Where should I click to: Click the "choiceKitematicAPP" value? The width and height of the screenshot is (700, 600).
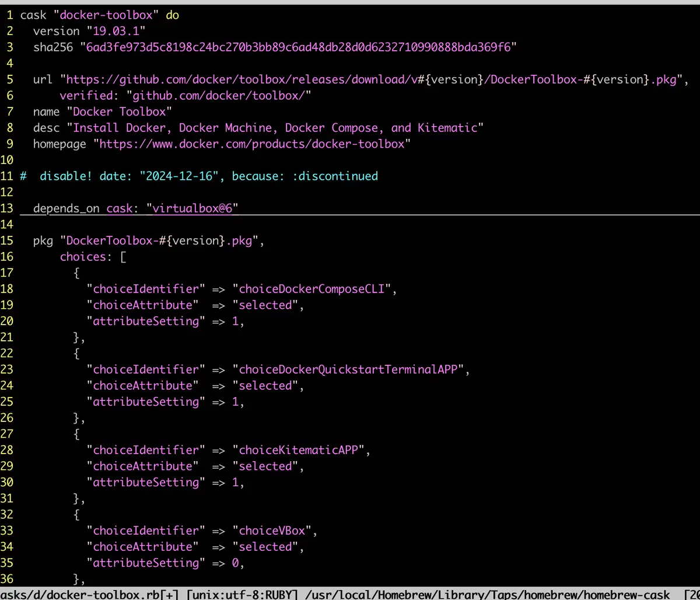pyautogui.click(x=298, y=450)
